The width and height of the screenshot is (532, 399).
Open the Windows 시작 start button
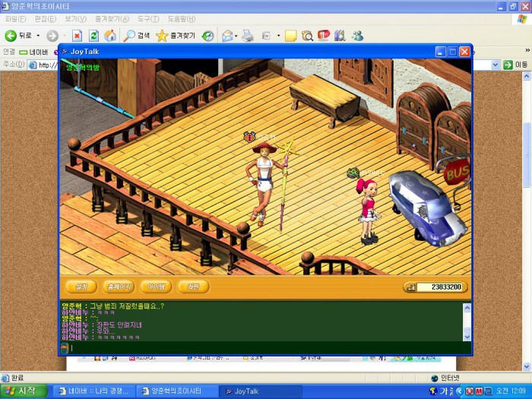[23, 391]
